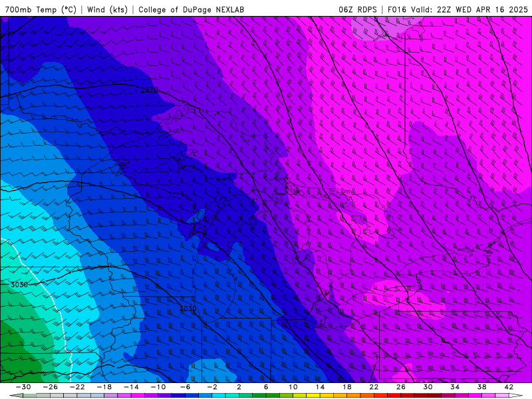Image resolution: width=532 pixels, height=399 pixels.
Task: Click the 34 color scale label
Action: tap(455, 387)
